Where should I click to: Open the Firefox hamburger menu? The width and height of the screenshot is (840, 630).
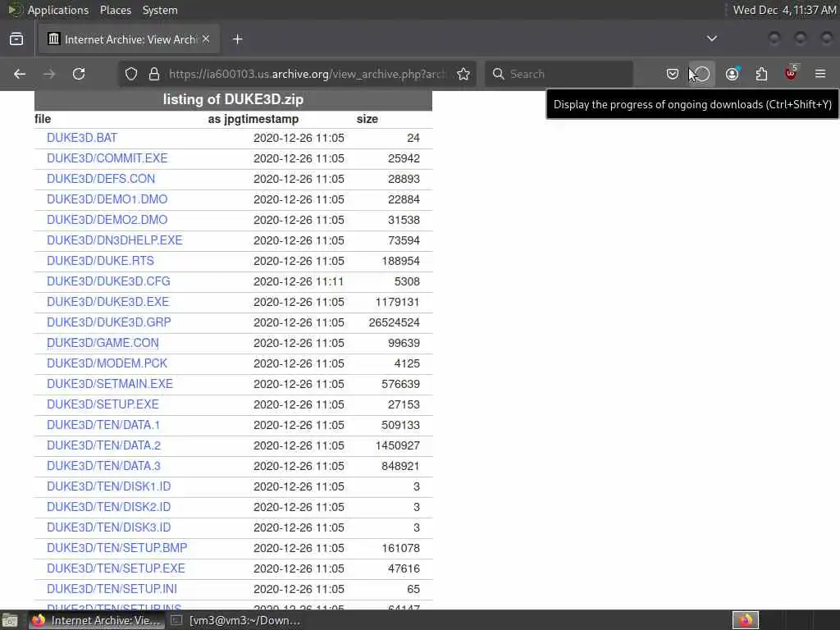pos(820,74)
